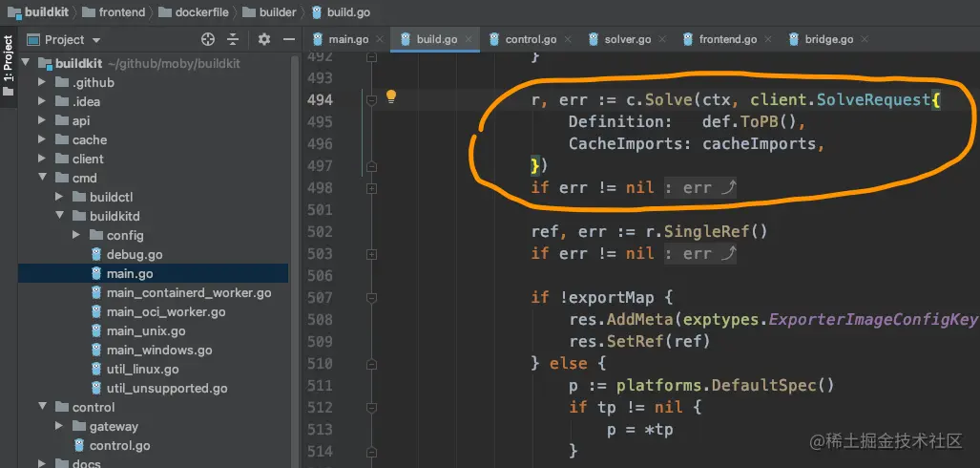
Task: Click the locate/scroll-from-source target icon
Action: click(x=208, y=39)
